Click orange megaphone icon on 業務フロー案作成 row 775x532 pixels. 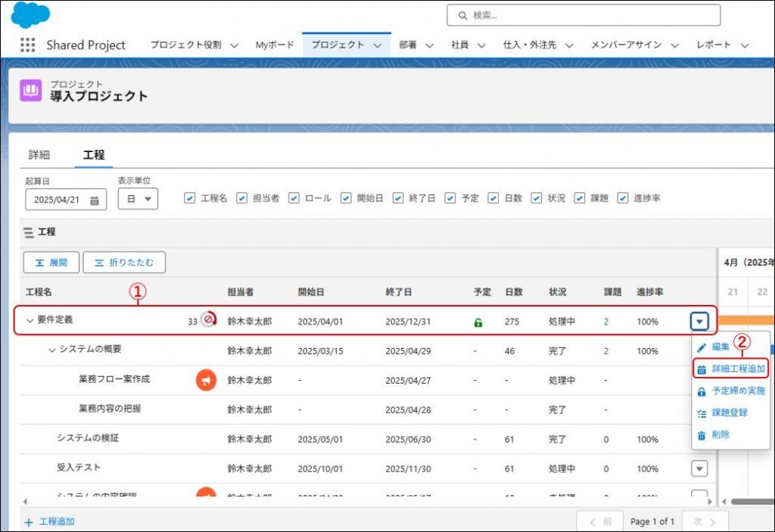tap(206, 380)
